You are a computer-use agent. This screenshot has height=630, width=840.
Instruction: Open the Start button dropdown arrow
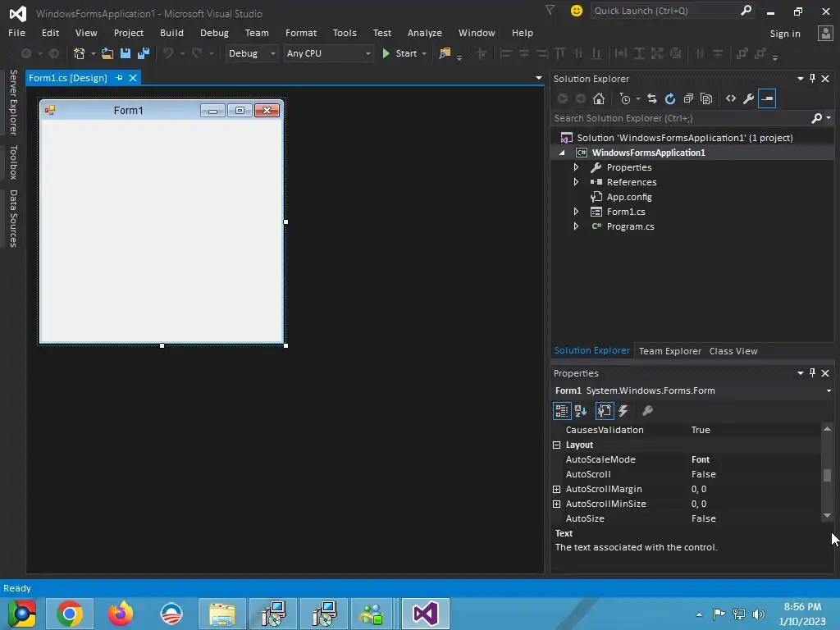pos(424,53)
